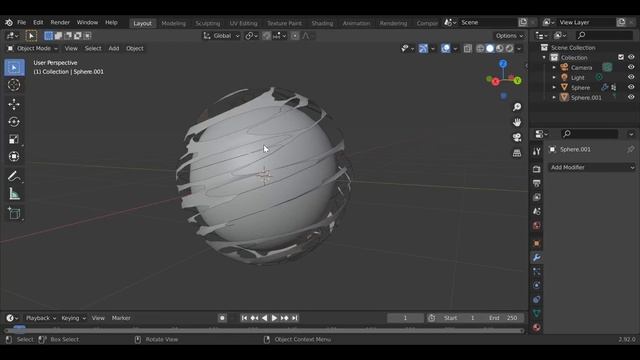Expand the Sphere.001 tree item
Viewport: 640px width, 360px height.
coord(554,97)
